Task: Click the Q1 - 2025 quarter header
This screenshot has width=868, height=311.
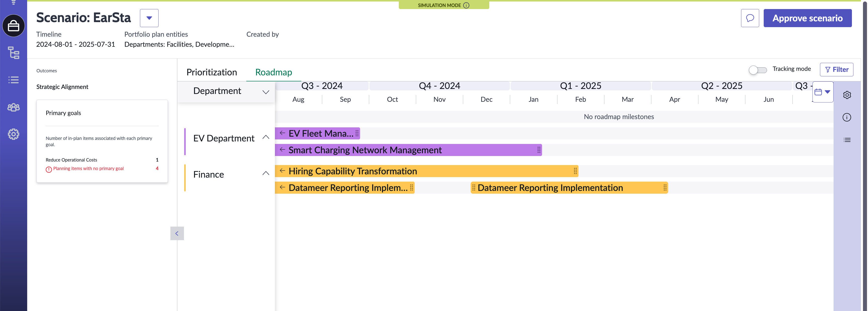Action: coord(581,86)
